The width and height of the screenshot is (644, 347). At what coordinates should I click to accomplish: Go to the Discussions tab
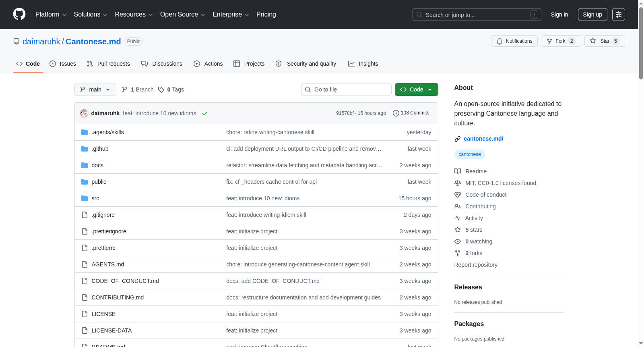click(162, 64)
